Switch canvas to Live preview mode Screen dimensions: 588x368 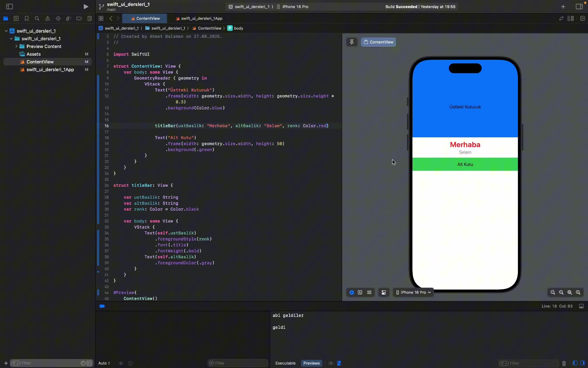point(352,292)
